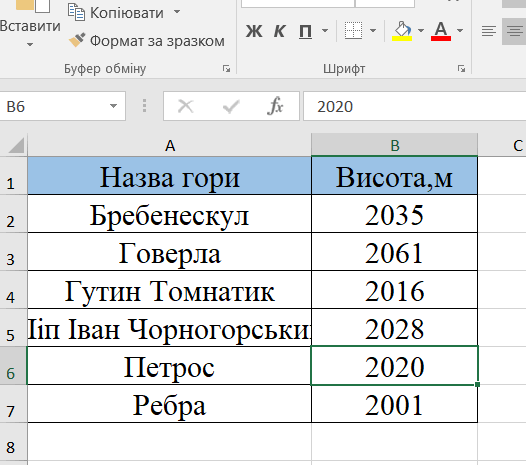Select row 1 header
526x465 pixels.
(x=13, y=176)
